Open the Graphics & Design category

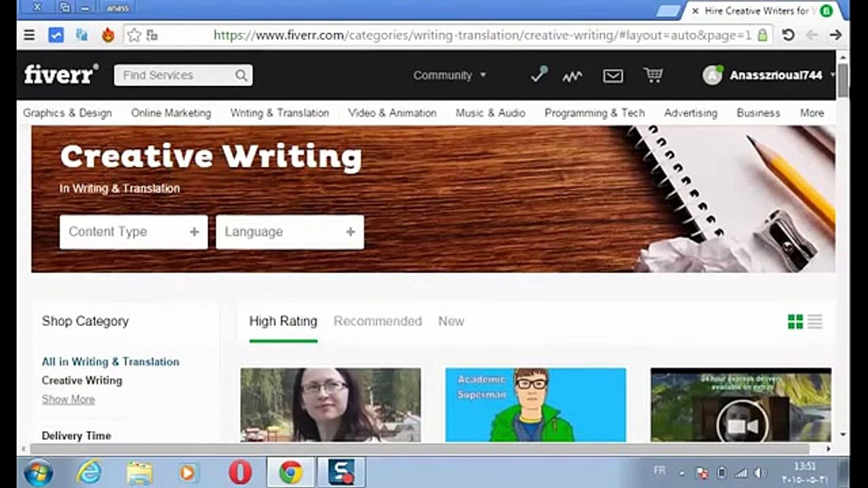pos(67,113)
